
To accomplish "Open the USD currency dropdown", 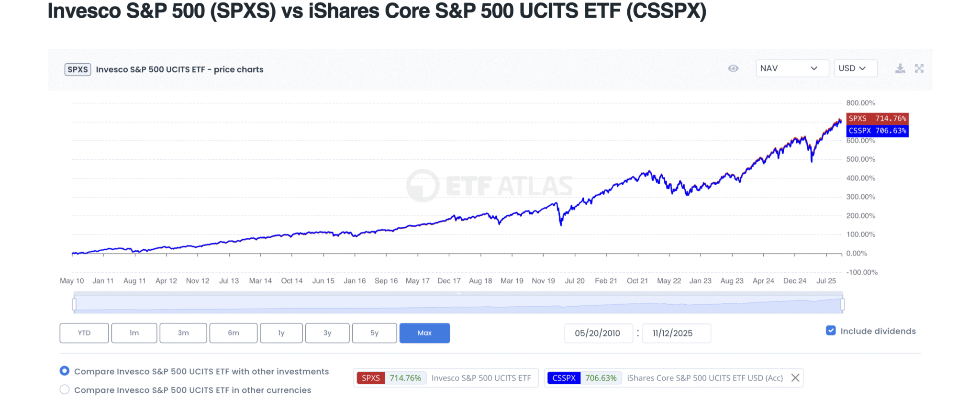I will (856, 68).
